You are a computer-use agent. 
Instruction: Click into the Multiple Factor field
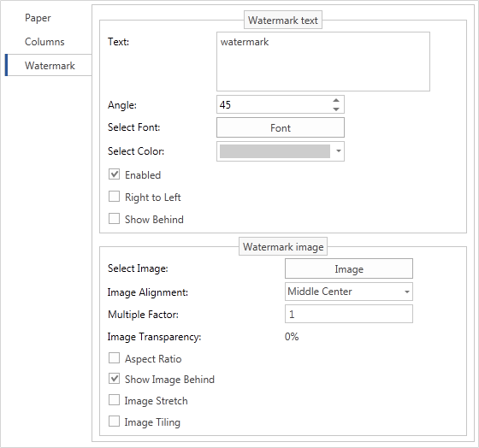[x=349, y=314]
